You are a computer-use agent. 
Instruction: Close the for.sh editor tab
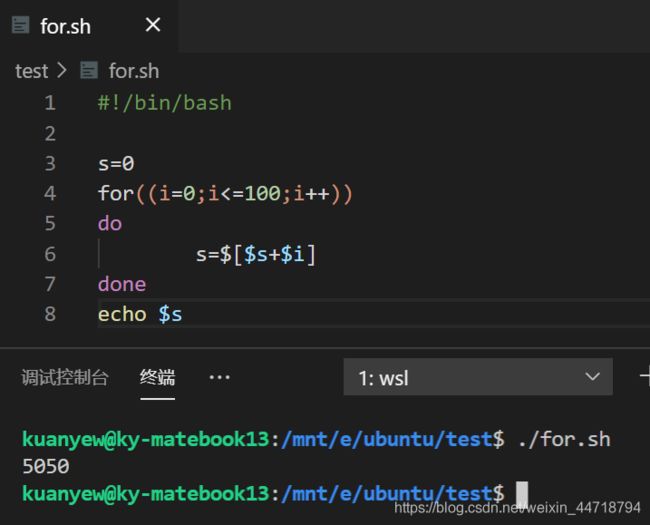point(153,25)
